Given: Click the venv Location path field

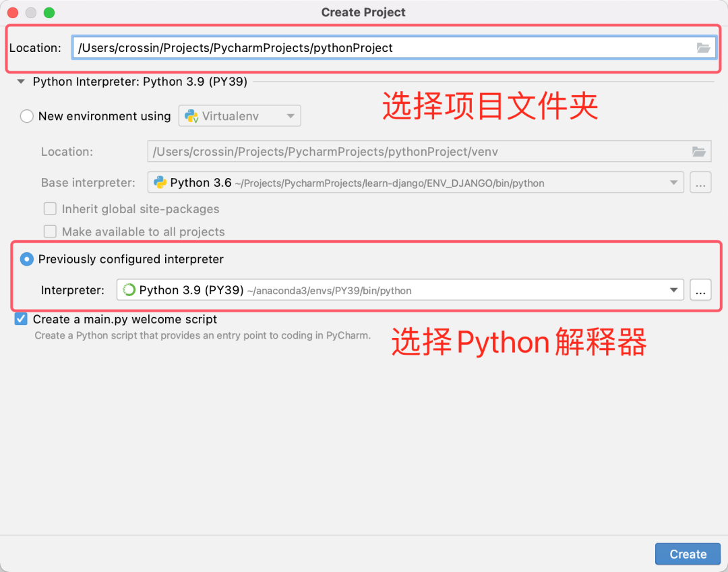Looking at the screenshot, I should [x=429, y=152].
